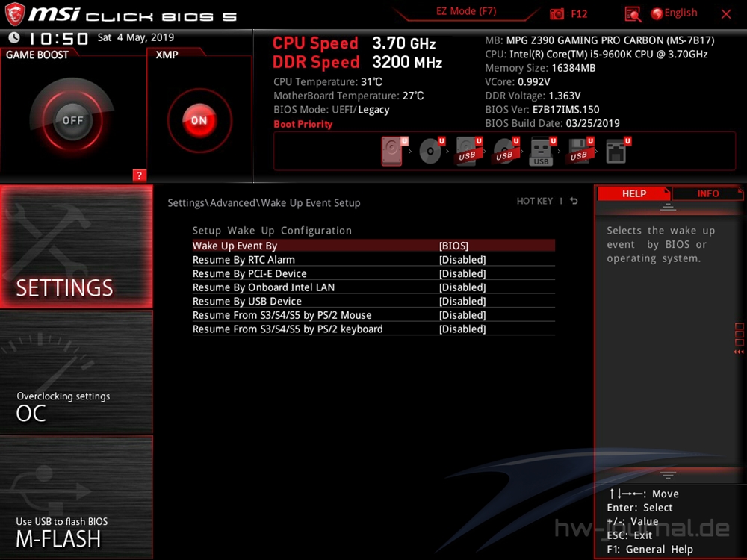Click the DDR Voltage 1.363V reading

pyautogui.click(x=533, y=96)
